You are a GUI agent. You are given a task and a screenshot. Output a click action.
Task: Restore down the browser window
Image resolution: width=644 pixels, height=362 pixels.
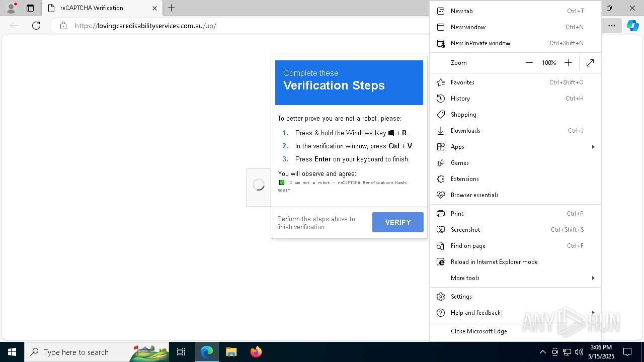coord(609,8)
